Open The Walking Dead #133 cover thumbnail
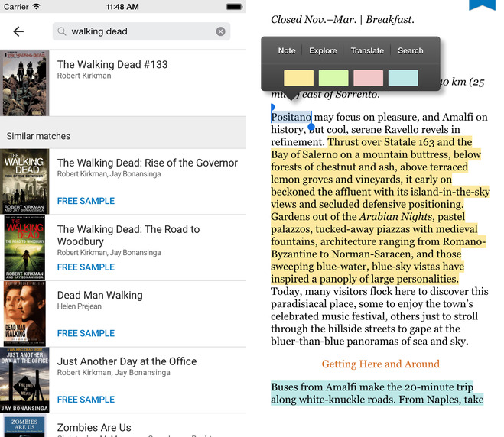This screenshot has width=504, height=437. point(24,83)
